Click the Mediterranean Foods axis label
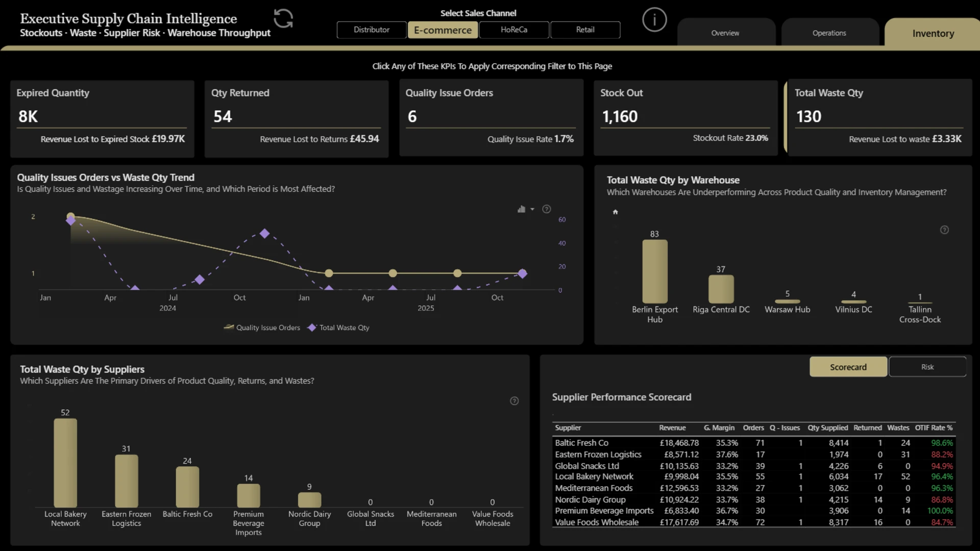 [431, 518]
